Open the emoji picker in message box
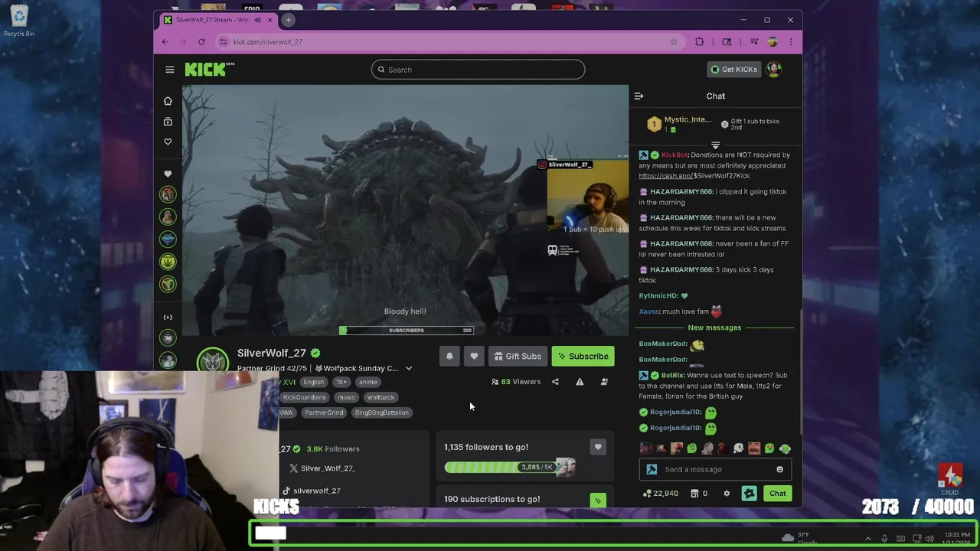Viewport: 980px width, 551px height. coord(779,469)
